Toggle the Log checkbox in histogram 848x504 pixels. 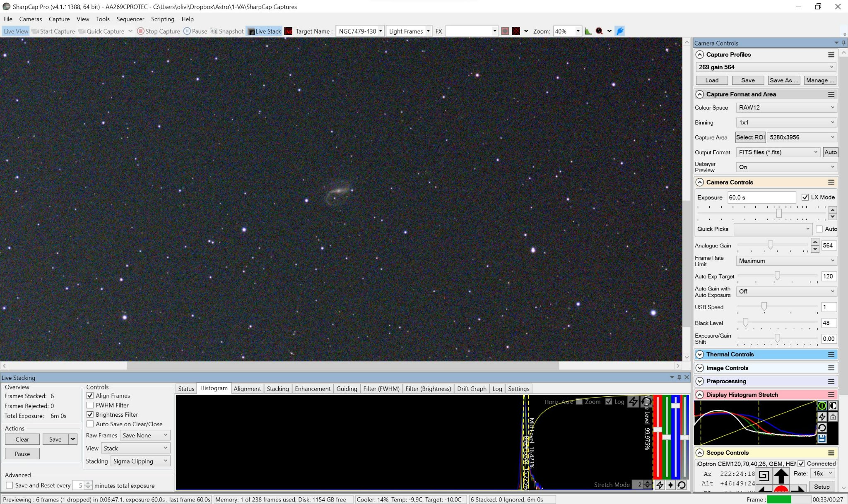point(609,401)
